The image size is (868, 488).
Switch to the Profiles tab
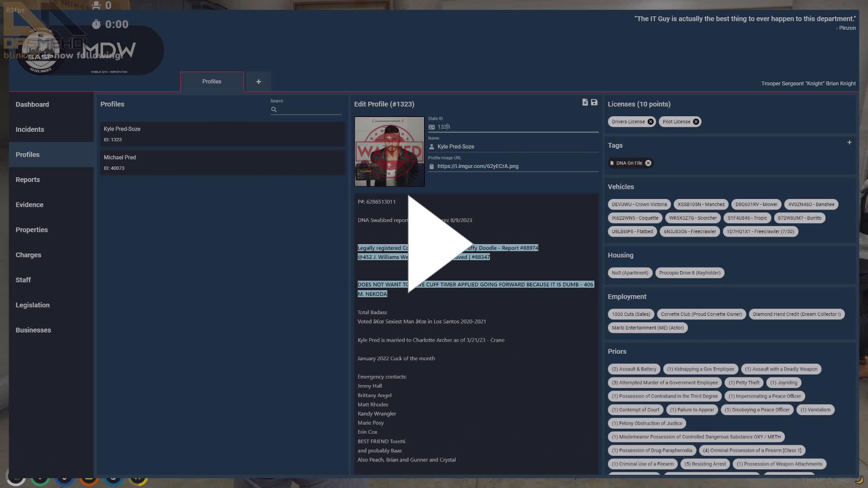[x=212, y=81]
